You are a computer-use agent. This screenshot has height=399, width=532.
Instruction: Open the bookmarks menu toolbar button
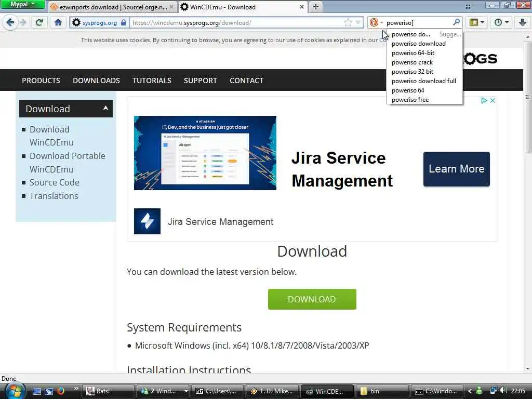pyautogui.click(x=477, y=23)
